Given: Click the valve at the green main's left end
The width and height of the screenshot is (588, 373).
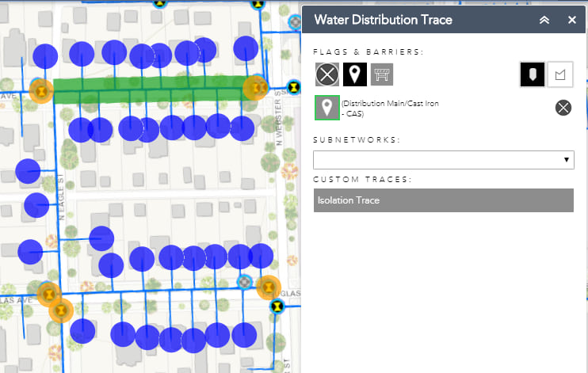Looking at the screenshot, I should (40, 89).
